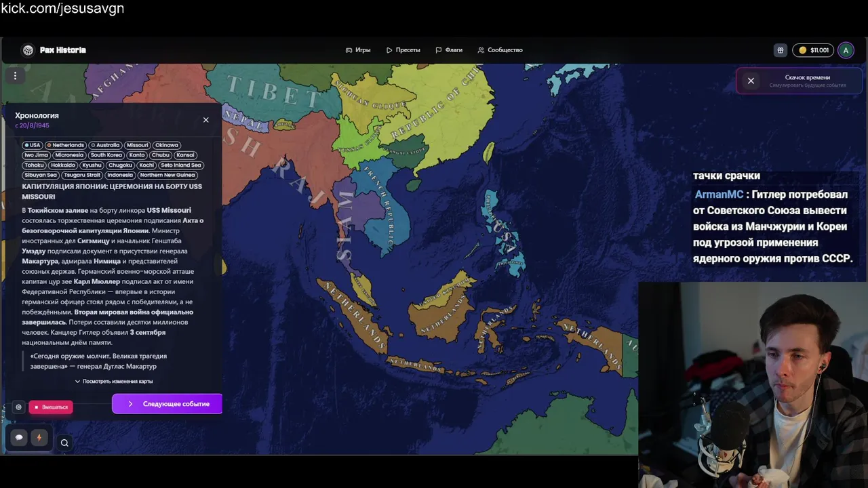868x488 pixels.
Task: Open the Флаги menu
Action: pyautogui.click(x=449, y=50)
